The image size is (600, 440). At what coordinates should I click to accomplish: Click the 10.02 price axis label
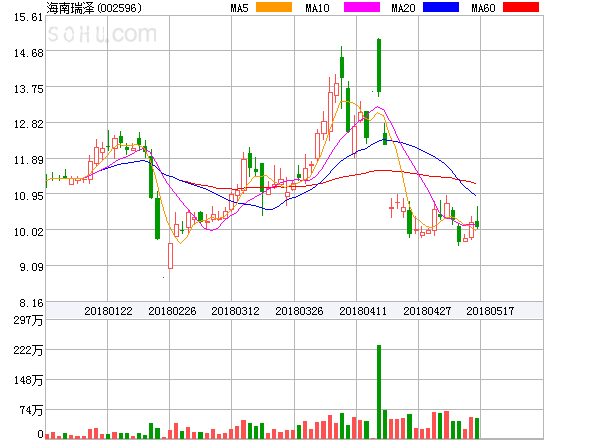tap(28, 232)
